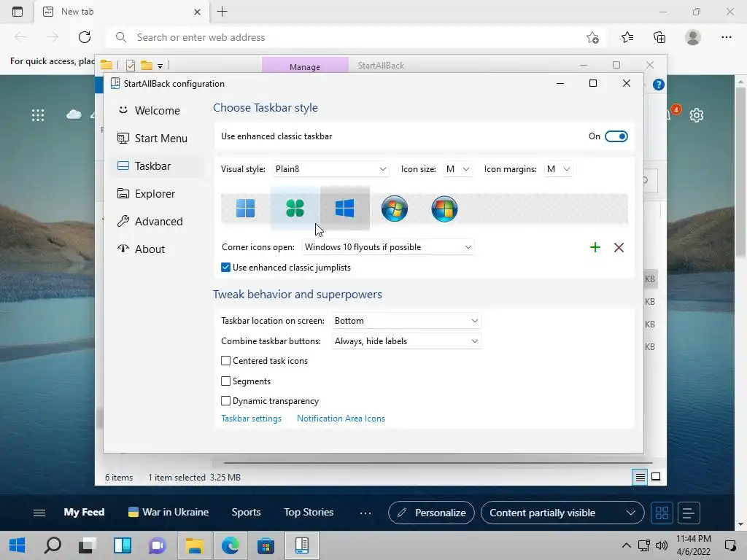
Task: Select the Windows 7 orb start icon
Action: (395, 208)
